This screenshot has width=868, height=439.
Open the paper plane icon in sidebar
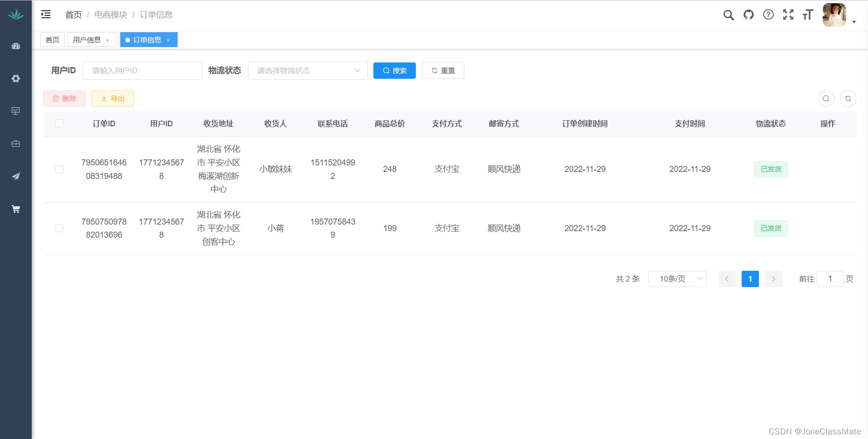tap(16, 176)
